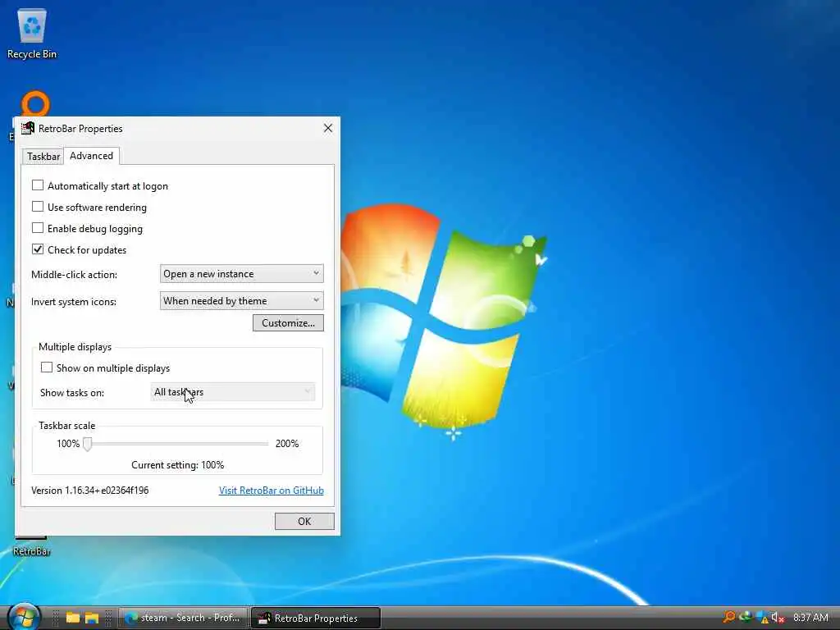Click the muted speaker tray icon
This screenshot has height=630, width=840.
(x=778, y=618)
